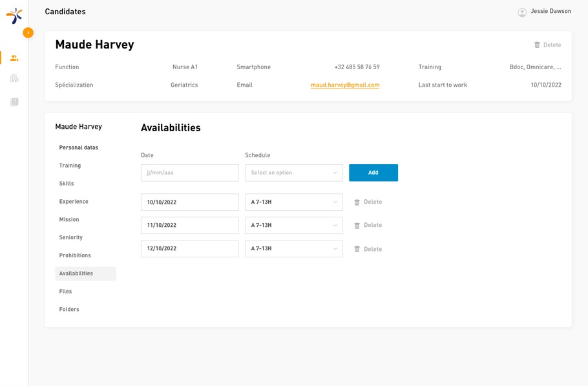
Task: Focus the empty jj/mm/aaa date field
Action: click(189, 173)
